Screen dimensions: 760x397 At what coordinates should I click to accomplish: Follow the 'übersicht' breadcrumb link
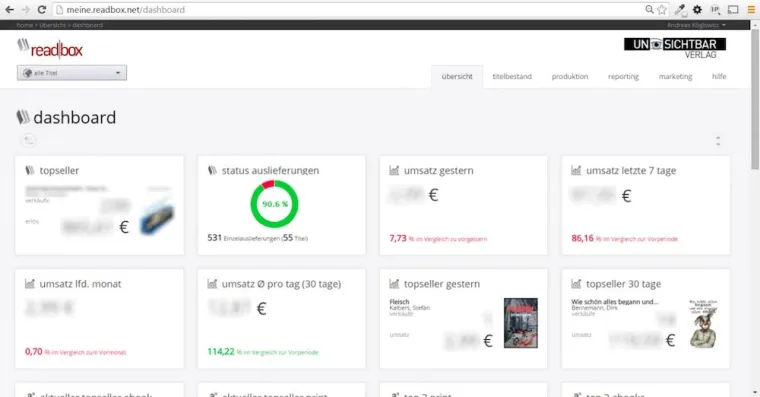(52, 25)
